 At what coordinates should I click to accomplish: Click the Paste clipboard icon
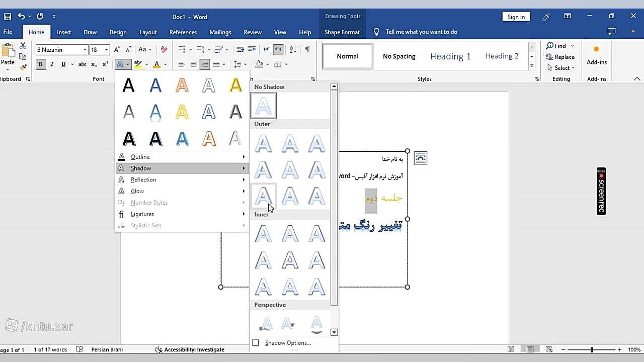click(8, 50)
